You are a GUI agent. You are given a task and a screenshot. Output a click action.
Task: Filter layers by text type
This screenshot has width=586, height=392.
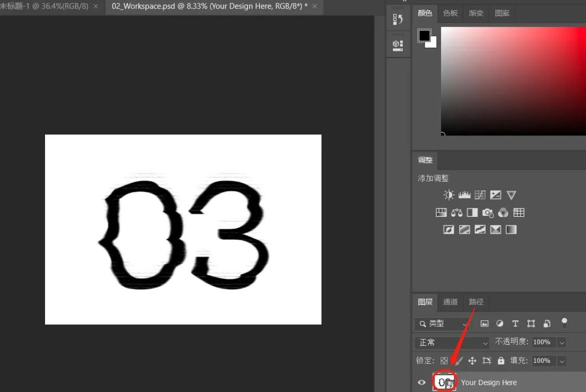coord(515,324)
